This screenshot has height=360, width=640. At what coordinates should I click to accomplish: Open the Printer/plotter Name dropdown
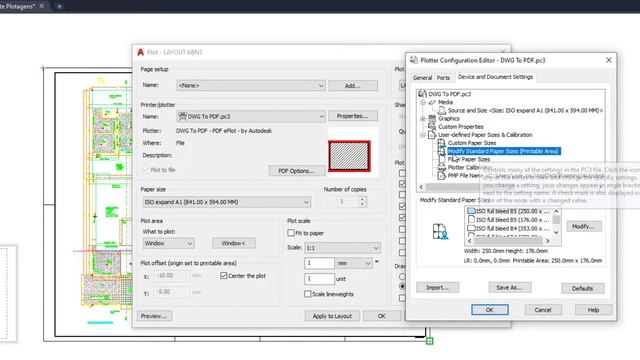pyautogui.click(x=321, y=116)
